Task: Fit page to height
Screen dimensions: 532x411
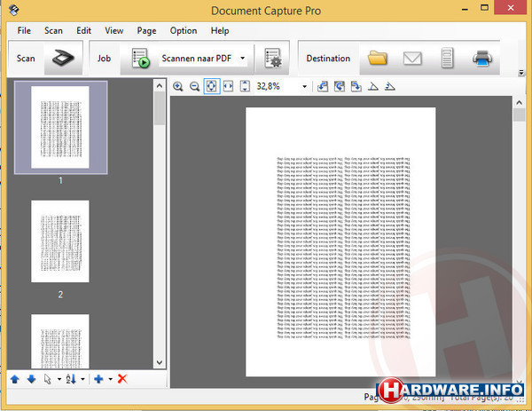Action: (x=245, y=86)
